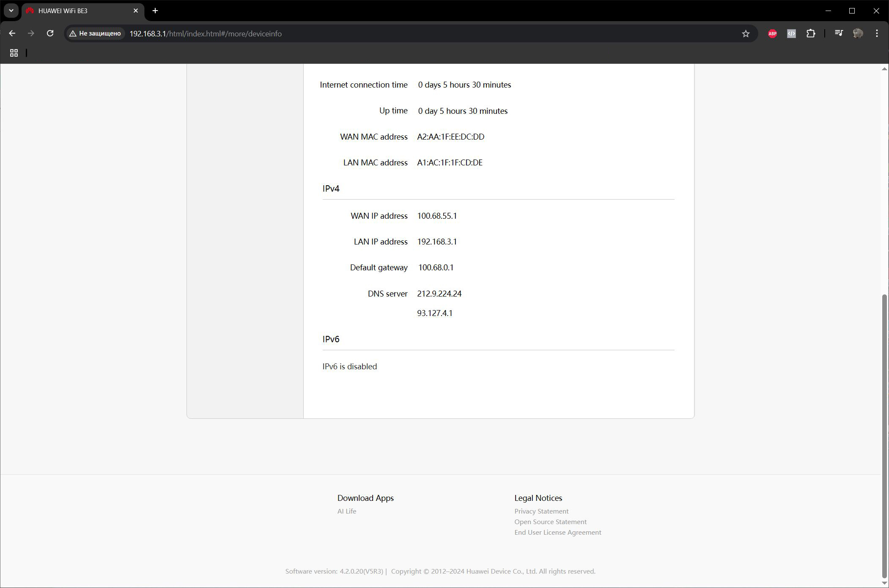The width and height of the screenshot is (889, 588).
Task: Open the tab search dropdown arrow
Action: click(11, 11)
